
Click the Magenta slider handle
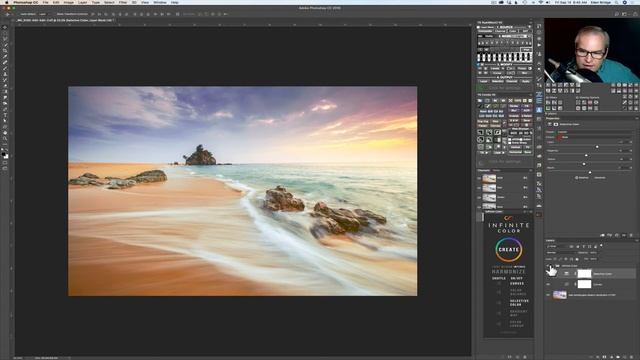point(587,155)
